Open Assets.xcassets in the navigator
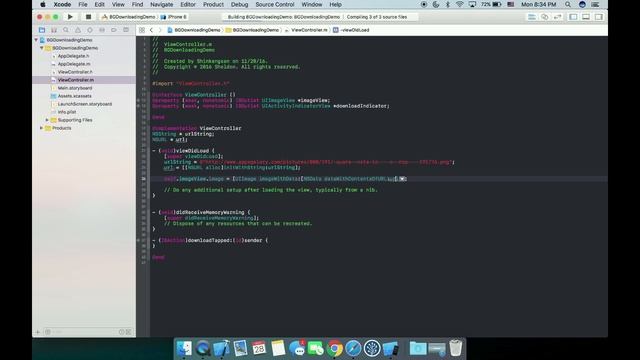Viewport: 640px width, 360px height. click(x=74, y=96)
